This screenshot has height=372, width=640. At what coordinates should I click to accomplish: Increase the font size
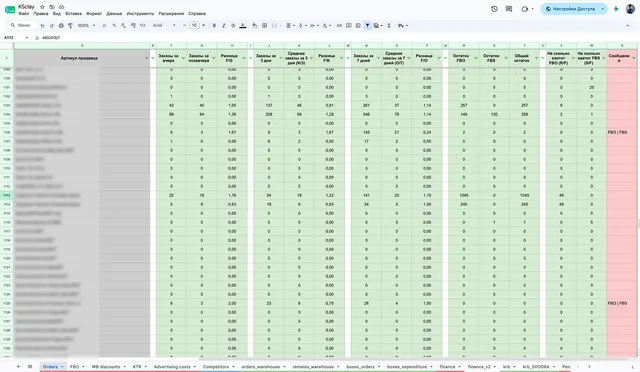(x=204, y=25)
